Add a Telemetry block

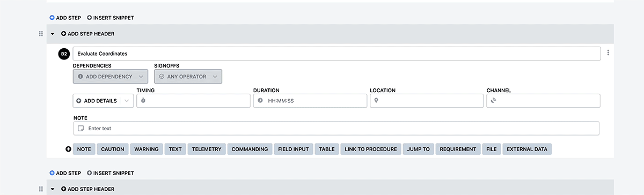pyautogui.click(x=207, y=149)
